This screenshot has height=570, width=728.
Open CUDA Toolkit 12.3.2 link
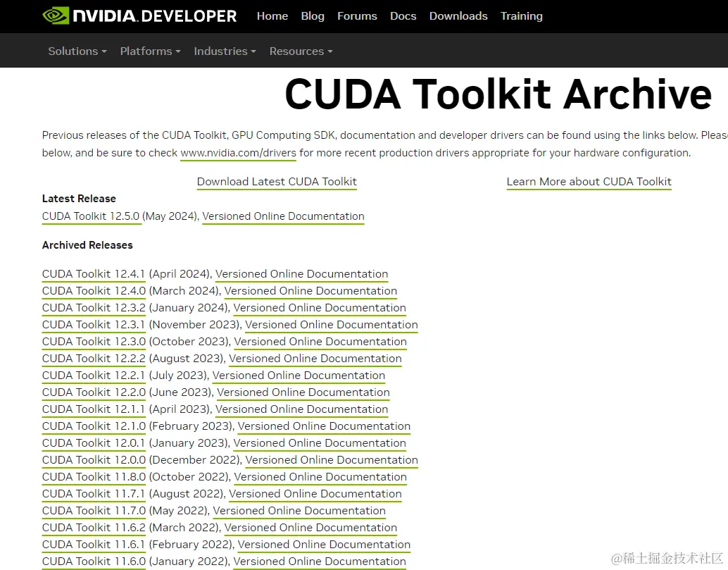click(x=94, y=308)
